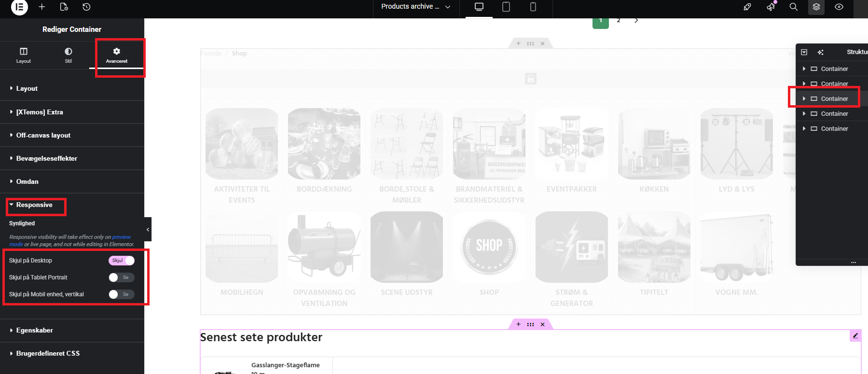This screenshot has height=374, width=868.
Task: Toggle the Structure layers icon
Action: 816,7
